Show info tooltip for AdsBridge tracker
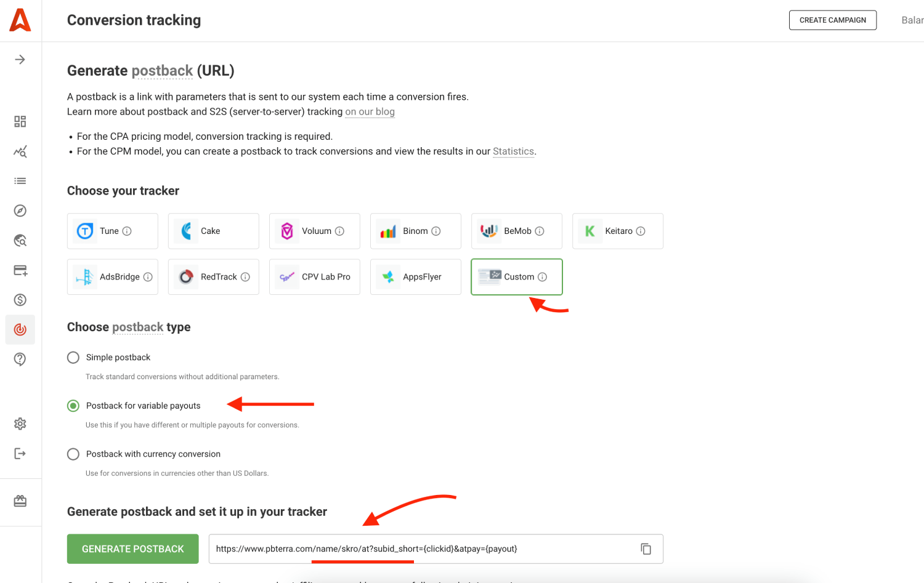The image size is (924, 583). [148, 277]
